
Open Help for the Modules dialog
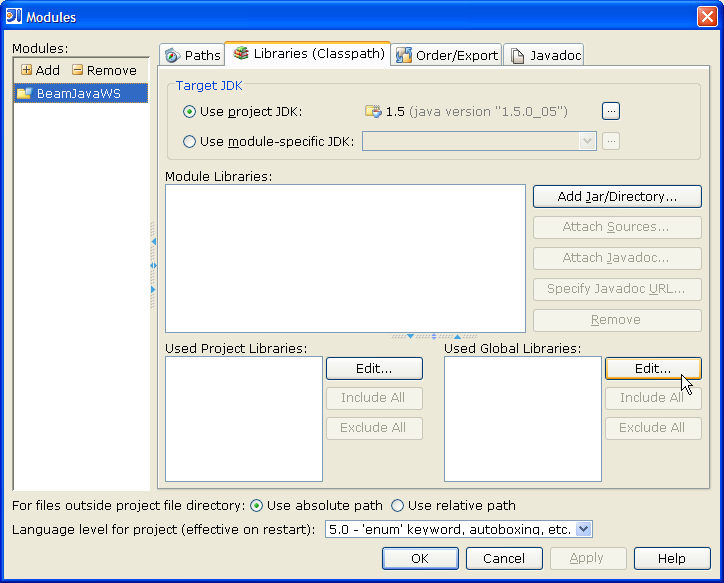672,559
